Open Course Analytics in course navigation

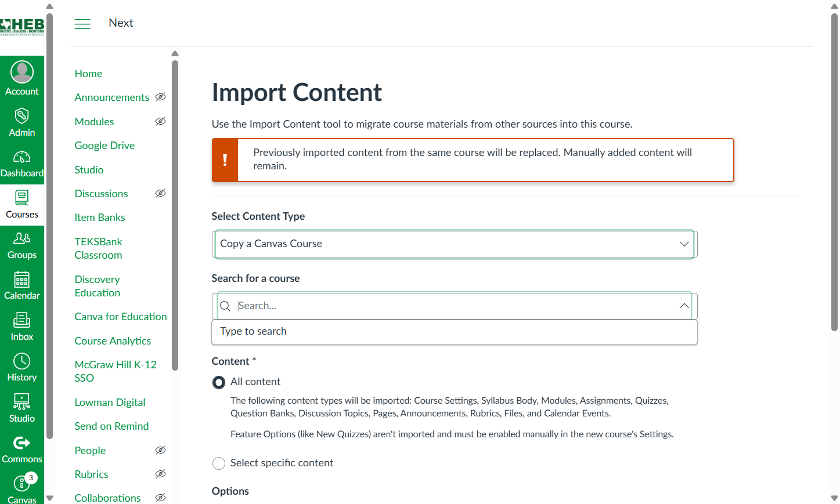(x=113, y=341)
